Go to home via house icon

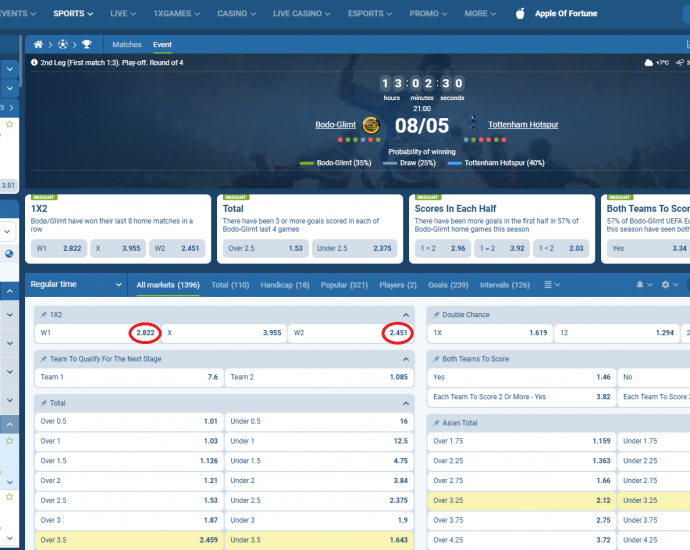point(38,44)
